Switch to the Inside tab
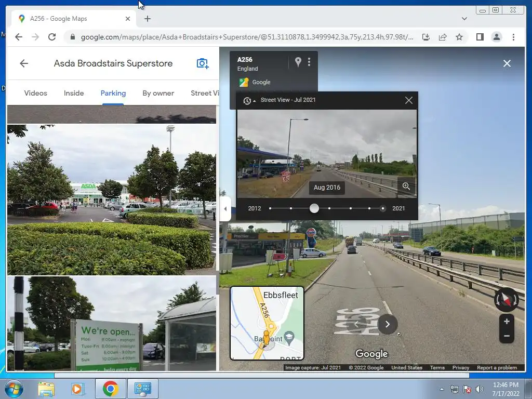The height and width of the screenshot is (399, 532). pyautogui.click(x=74, y=93)
